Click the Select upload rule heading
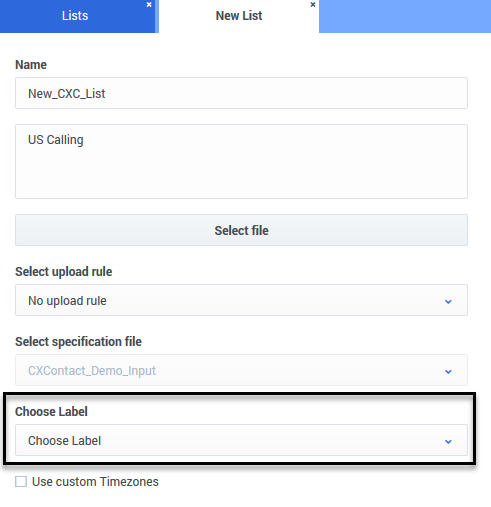This screenshot has height=507, width=491. (x=64, y=272)
